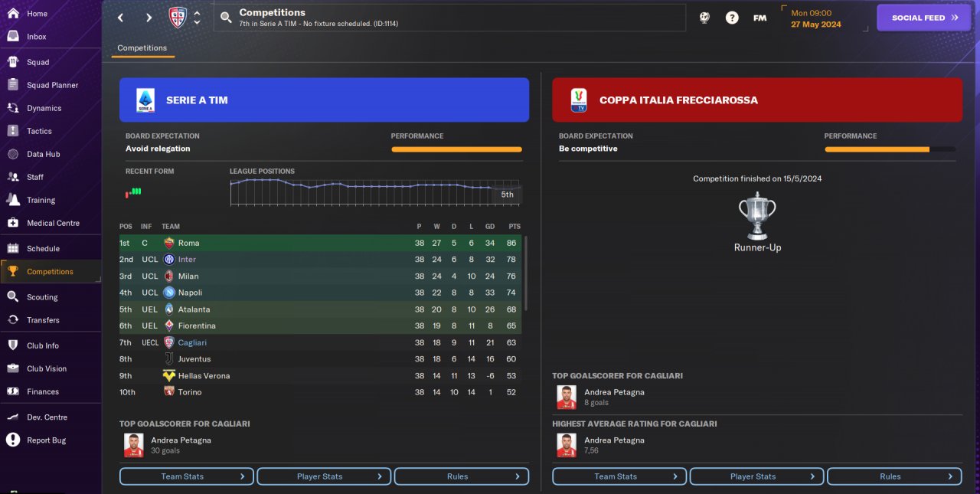Click the Data Hub icon

pos(13,154)
